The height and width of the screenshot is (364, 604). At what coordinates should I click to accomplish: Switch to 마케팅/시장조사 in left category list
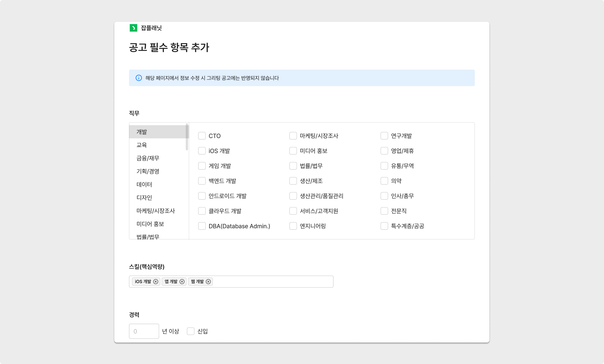point(156,211)
